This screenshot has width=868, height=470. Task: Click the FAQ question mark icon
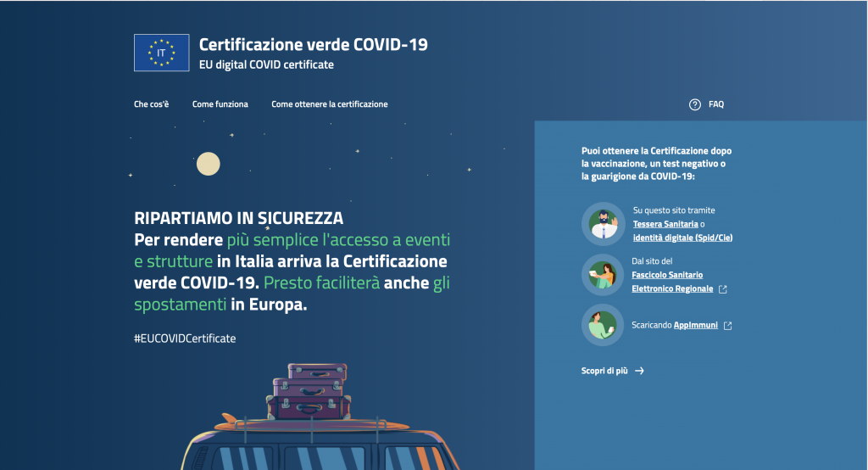tap(695, 104)
